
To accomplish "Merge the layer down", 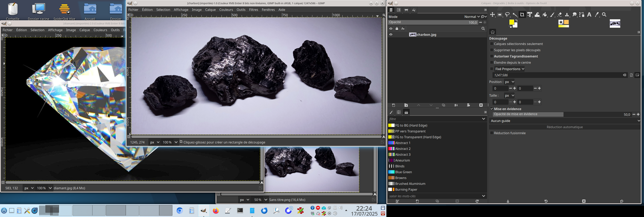I will click(x=456, y=105).
